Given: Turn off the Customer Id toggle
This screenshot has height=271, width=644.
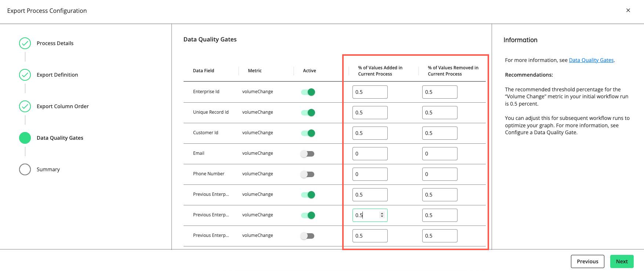Looking at the screenshot, I should (308, 133).
